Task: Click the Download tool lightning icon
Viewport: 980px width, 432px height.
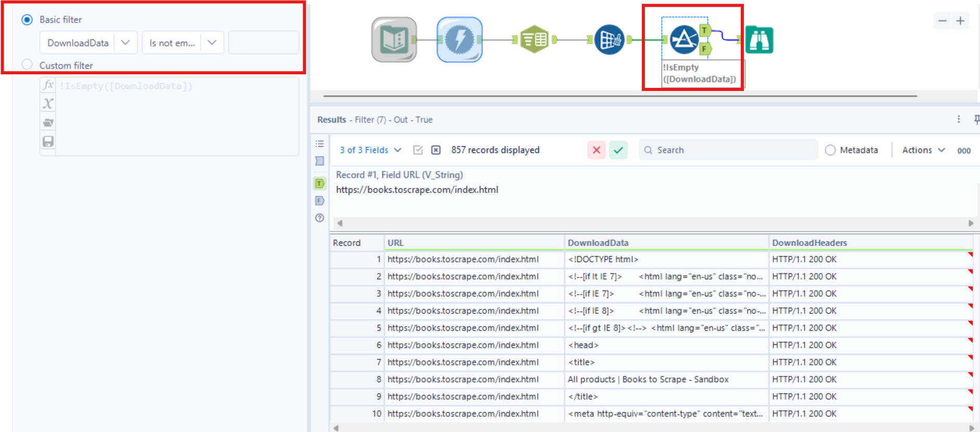Action: (459, 40)
